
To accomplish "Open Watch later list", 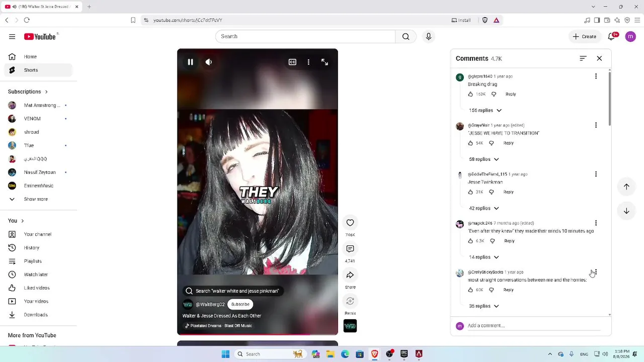I will [38, 275].
